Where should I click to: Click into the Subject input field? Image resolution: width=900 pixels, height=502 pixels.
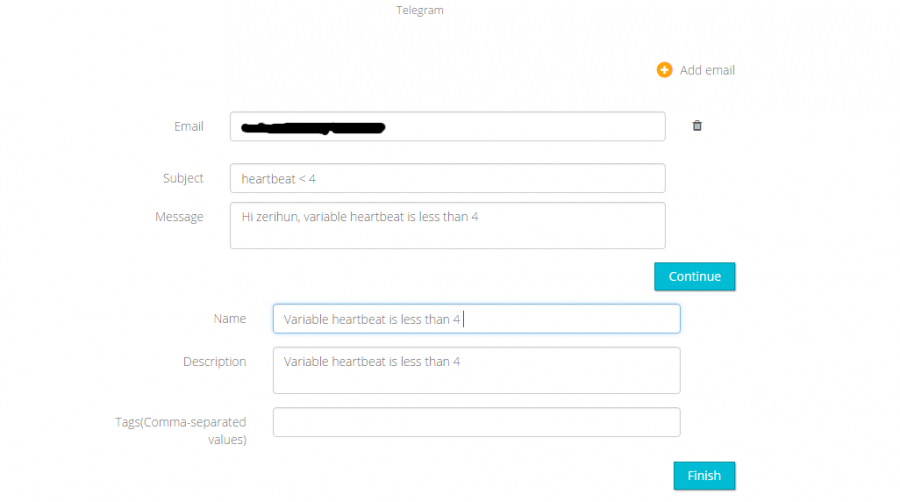(447, 178)
